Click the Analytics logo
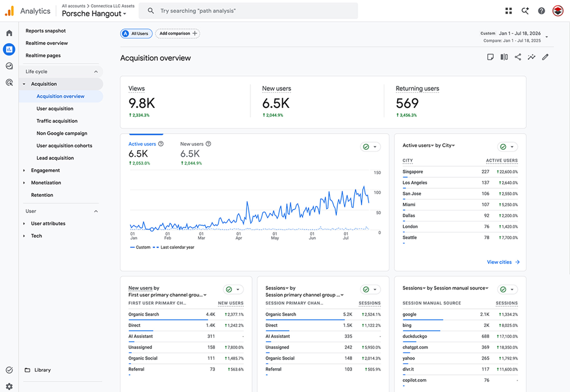This screenshot has width=570, height=392. point(9,11)
